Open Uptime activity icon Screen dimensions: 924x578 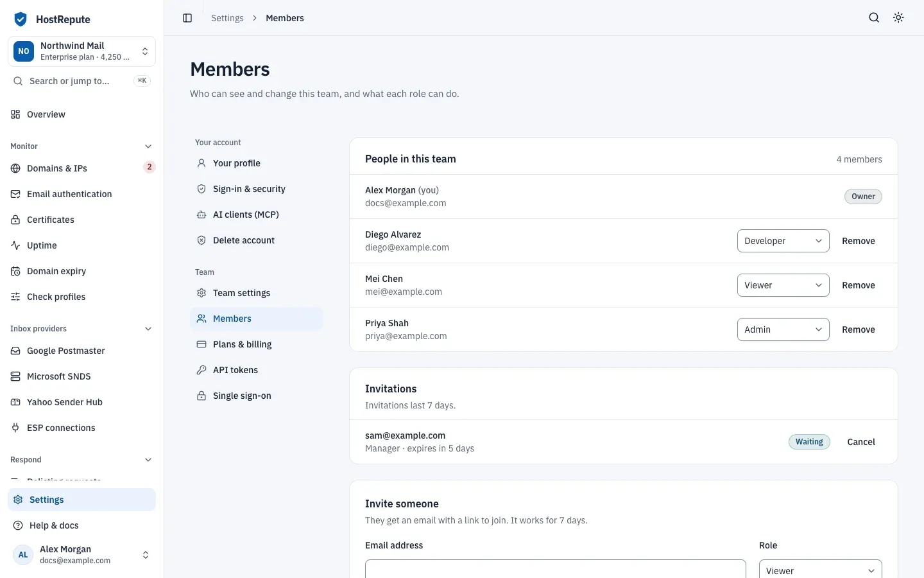click(15, 245)
